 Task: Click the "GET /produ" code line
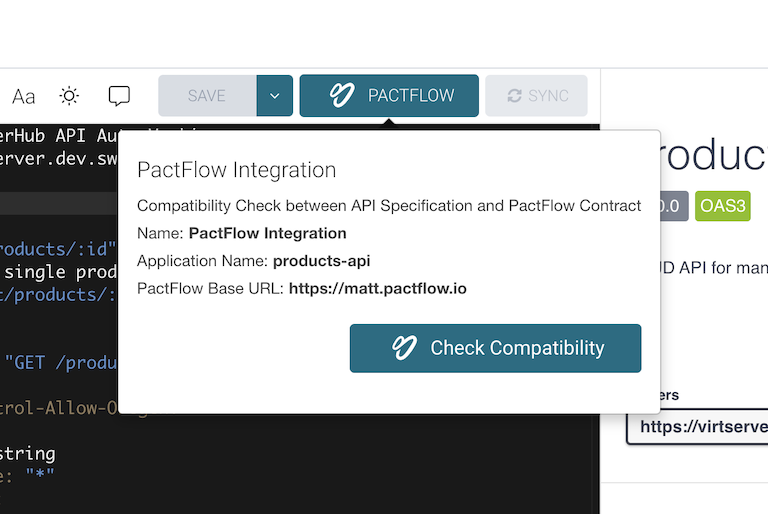point(60,362)
